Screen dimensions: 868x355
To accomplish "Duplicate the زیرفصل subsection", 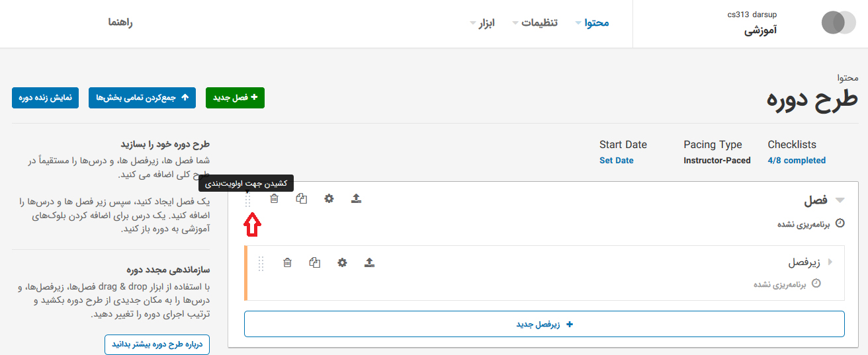I will [x=315, y=262].
